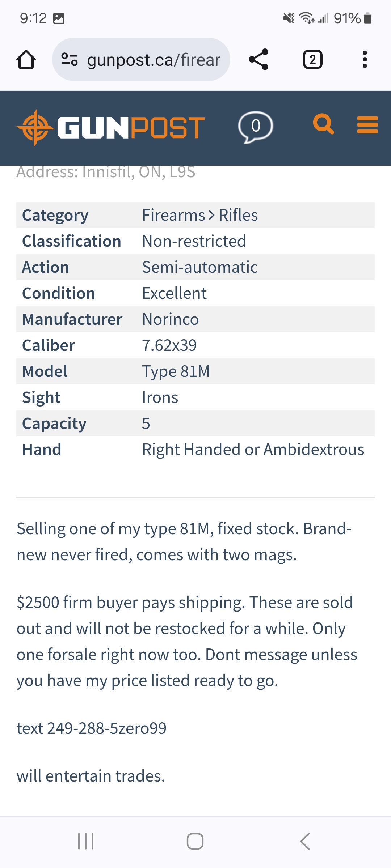Screen dimensions: 391x868
Task: Tap the Android back arrow button
Action: click(x=305, y=841)
